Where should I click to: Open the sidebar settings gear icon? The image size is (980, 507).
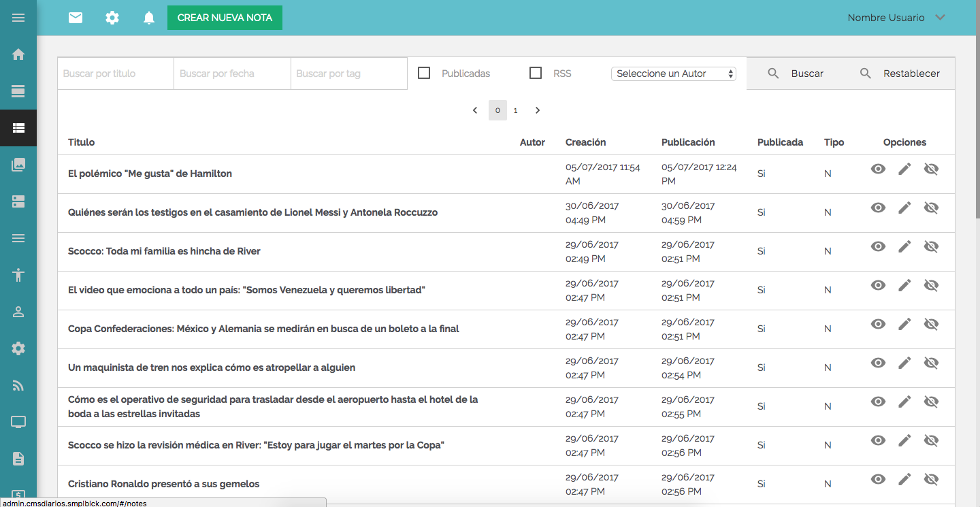click(18, 348)
